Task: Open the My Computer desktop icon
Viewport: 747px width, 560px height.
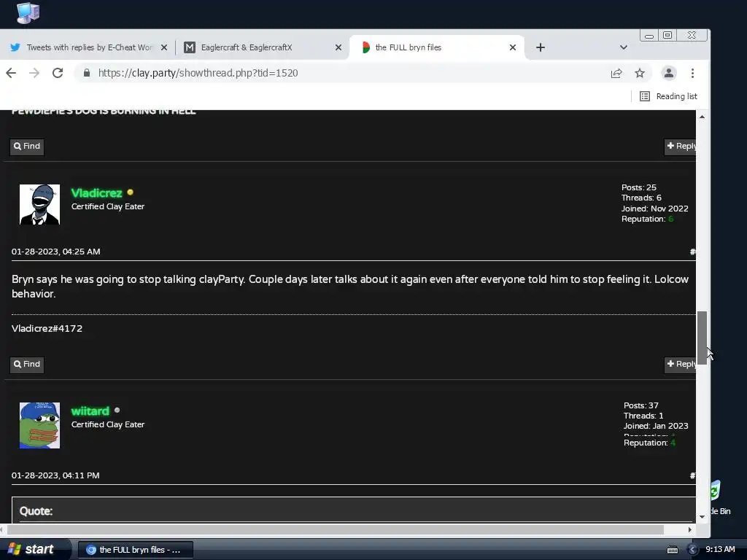Action: pos(28,12)
